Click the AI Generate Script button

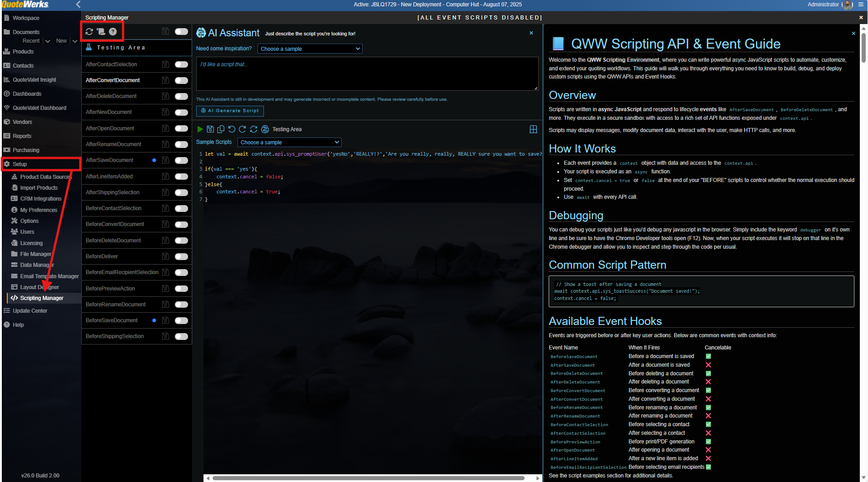click(x=230, y=111)
